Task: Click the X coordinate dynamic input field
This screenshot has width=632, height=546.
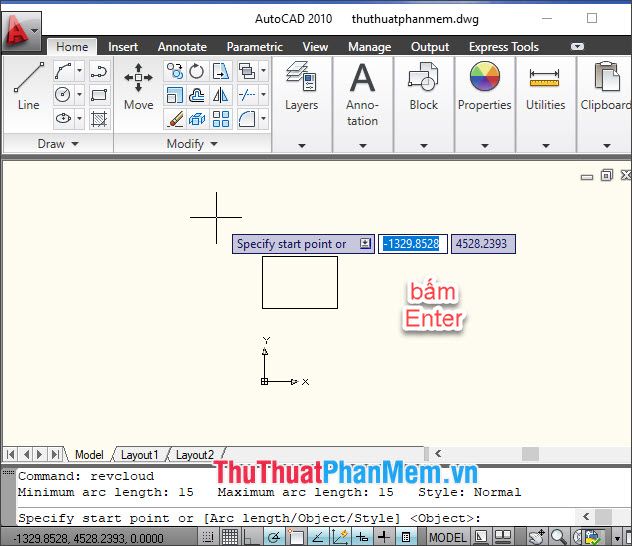Action: coord(412,244)
